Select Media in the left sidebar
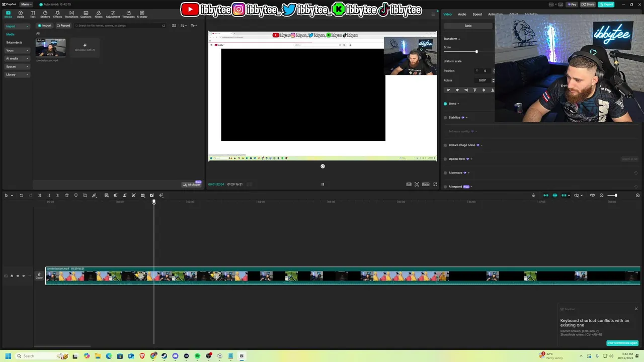The width and height of the screenshot is (644, 362). click(10, 34)
